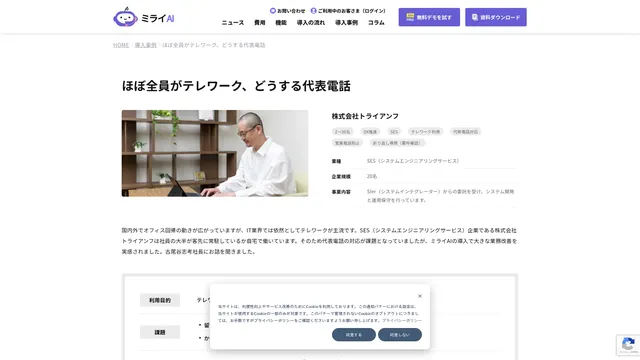Click the 資料ダウンロード button
This screenshot has width=640, height=360.
click(496, 17)
